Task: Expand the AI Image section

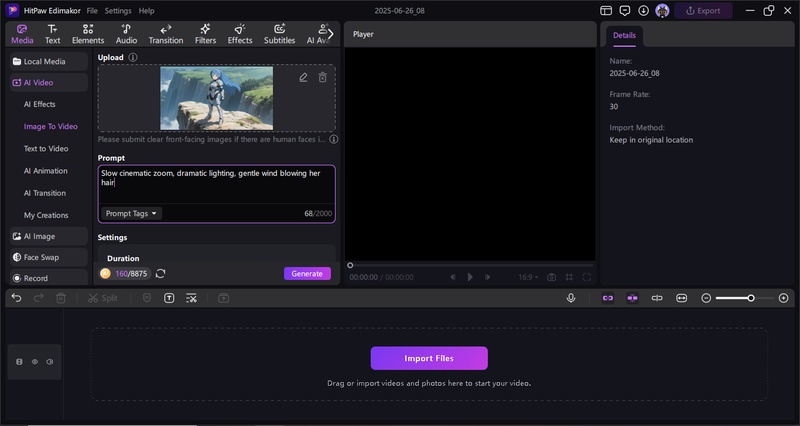Action: point(48,236)
